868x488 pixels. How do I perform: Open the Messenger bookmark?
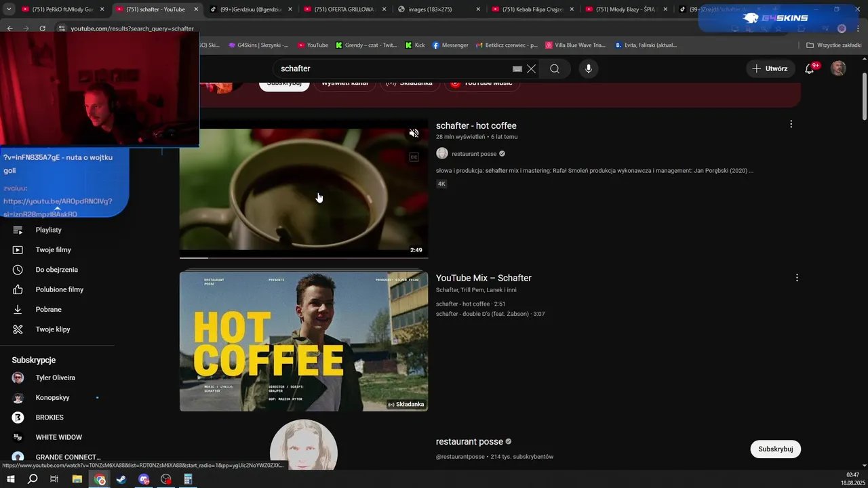point(450,45)
